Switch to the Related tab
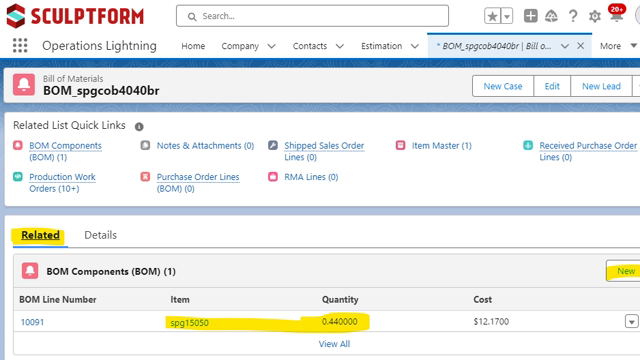 (40, 235)
